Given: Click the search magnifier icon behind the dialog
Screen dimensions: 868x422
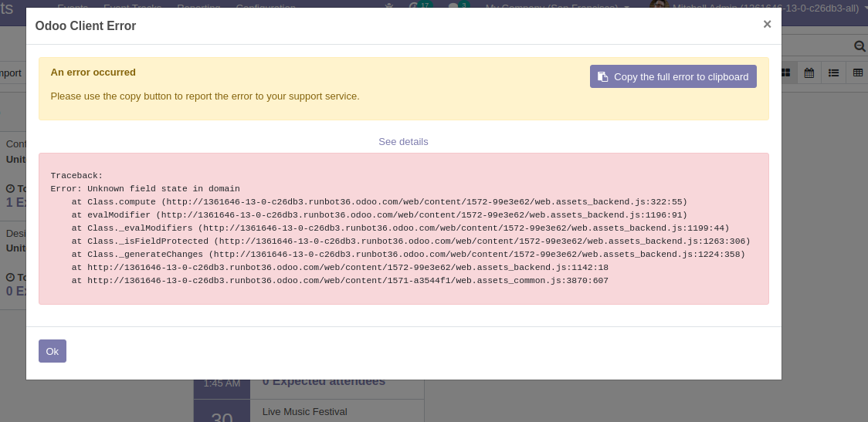Looking at the screenshot, I should pyautogui.click(x=860, y=46).
